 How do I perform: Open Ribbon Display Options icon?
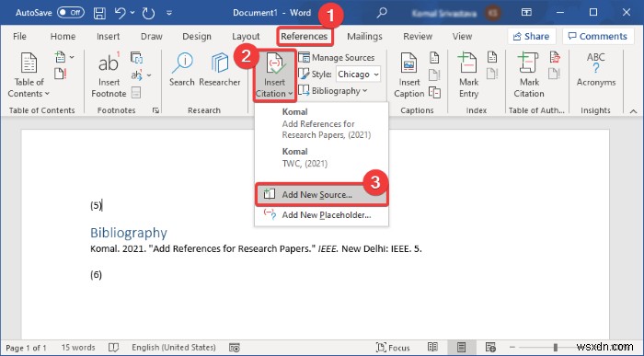click(x=526, y=13)
